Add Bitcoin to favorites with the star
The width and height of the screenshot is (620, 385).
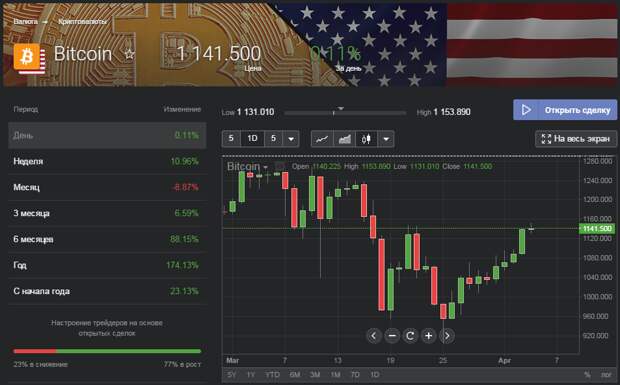(x=129, y=53)
